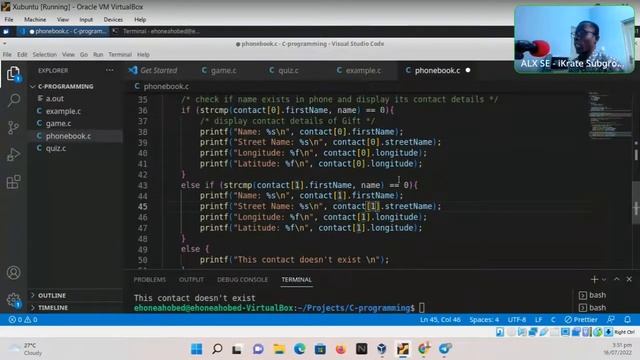The image size is (640, 360).
Task: Open File Explorer from taskbar
Action: tap(279, 349)
